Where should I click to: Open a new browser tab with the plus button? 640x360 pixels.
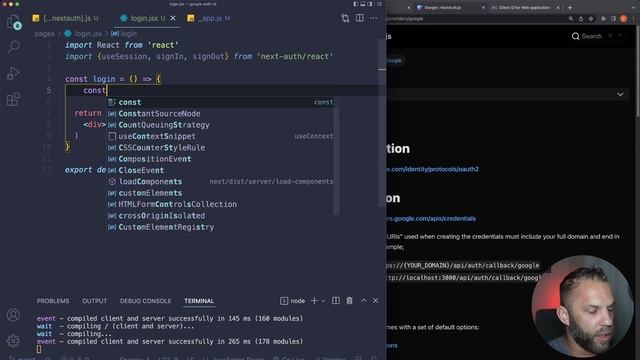[x=570, y=7]
